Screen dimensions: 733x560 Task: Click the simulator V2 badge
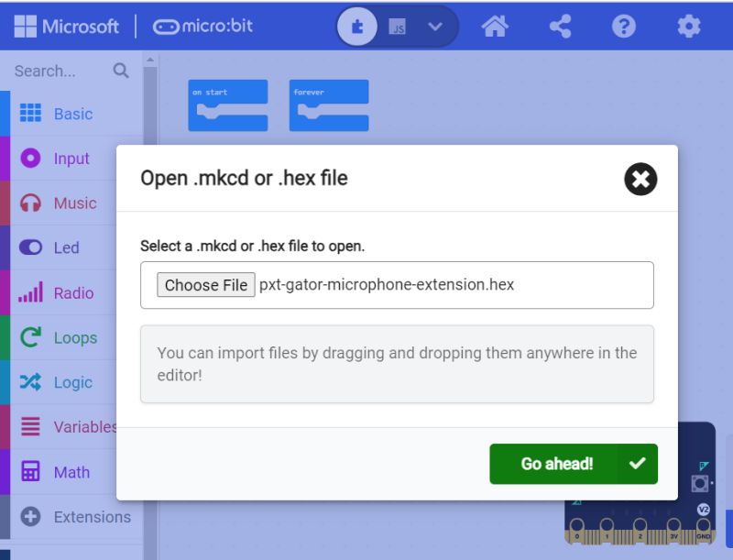(x=703, y=509)
